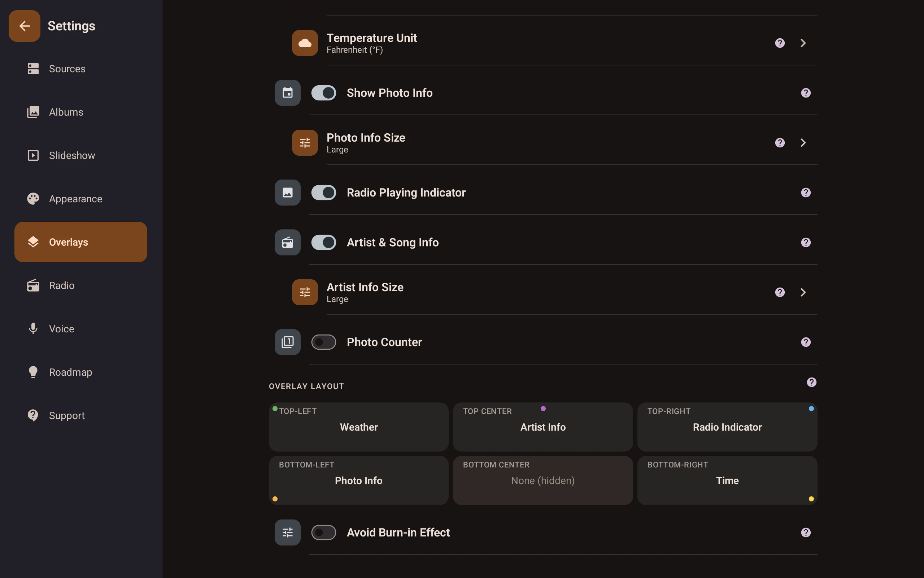Select the Overlays section in the sidebar
The image size is (924, 578).
pyautogui.click(x=80, y=242)
